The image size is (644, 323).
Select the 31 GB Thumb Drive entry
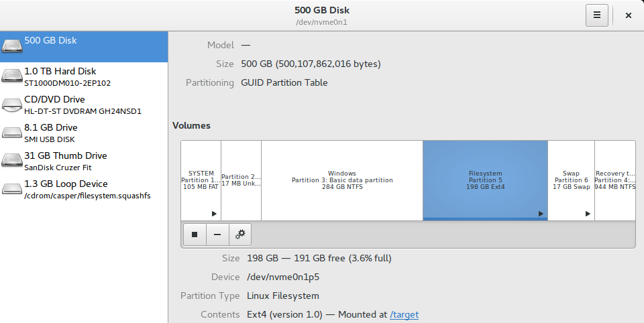tap(84, 161)
